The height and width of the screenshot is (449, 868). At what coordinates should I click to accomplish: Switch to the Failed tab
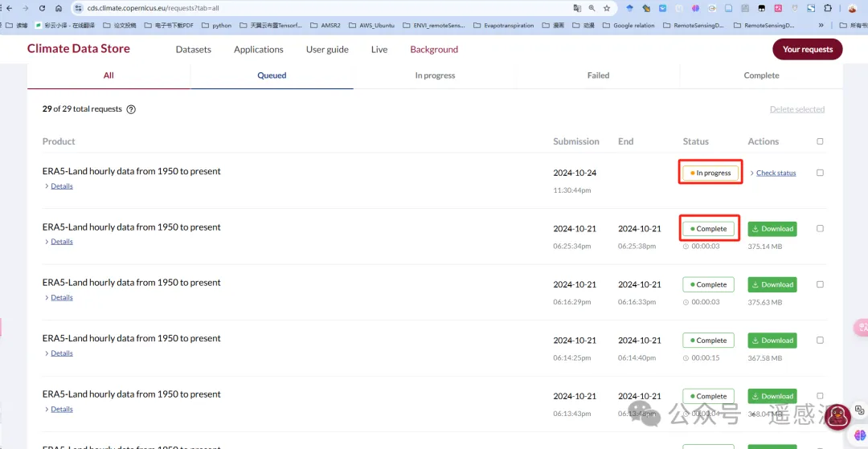coord(599,76)
